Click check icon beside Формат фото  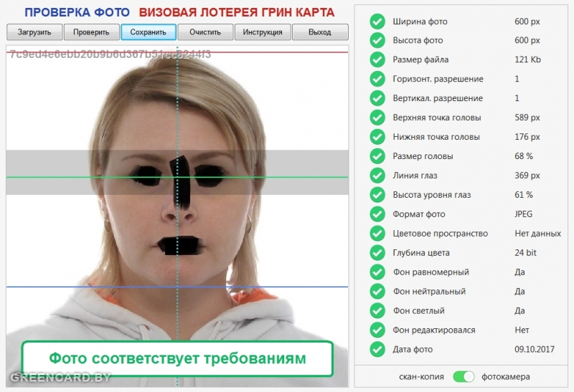tap(377, 214)
